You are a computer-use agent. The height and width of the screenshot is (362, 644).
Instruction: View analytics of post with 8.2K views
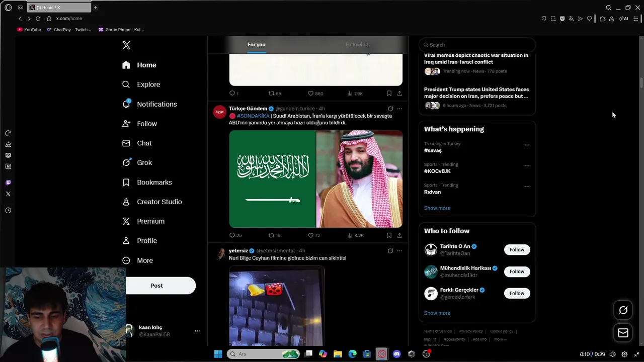click(355, 235)
